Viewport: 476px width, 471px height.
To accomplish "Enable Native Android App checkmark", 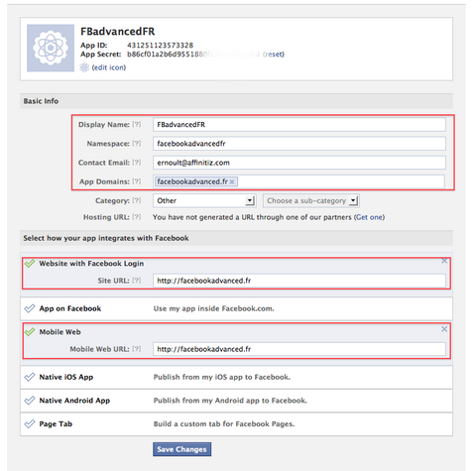I will pyautogui.click(x=30, y=401).
